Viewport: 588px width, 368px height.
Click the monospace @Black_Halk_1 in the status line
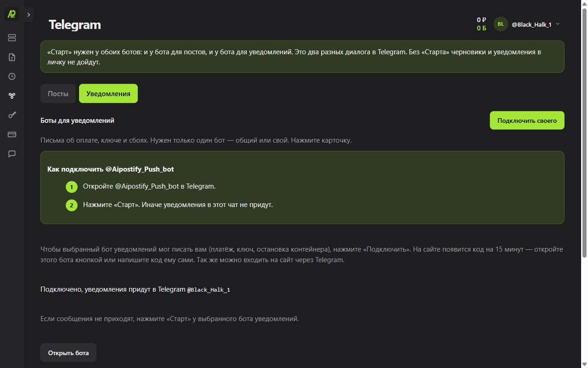[209, 290]
